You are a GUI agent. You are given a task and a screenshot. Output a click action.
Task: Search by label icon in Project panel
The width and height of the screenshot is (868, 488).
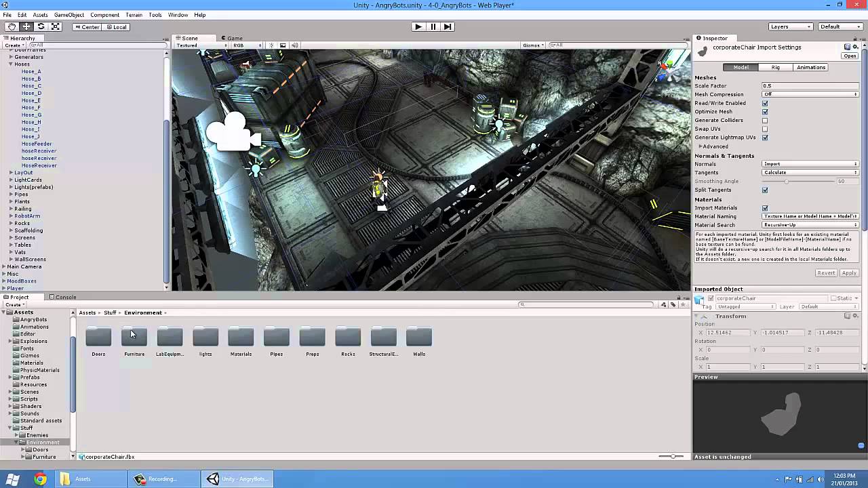tap(673, 304)
